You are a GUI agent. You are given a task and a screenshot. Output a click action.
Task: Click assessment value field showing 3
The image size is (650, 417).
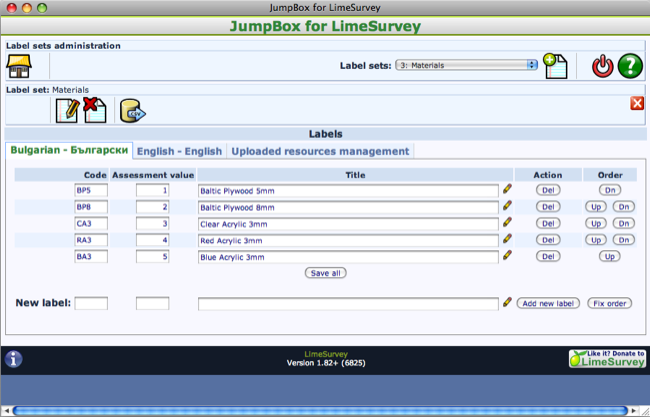point(153,223)
